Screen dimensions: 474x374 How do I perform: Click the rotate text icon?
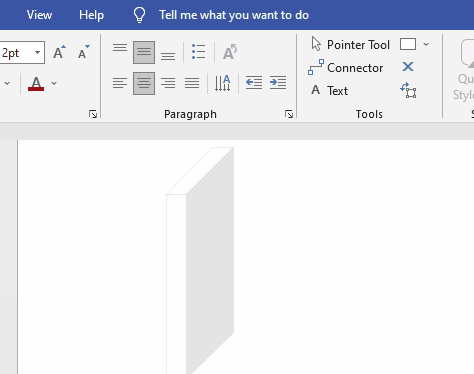230,52
